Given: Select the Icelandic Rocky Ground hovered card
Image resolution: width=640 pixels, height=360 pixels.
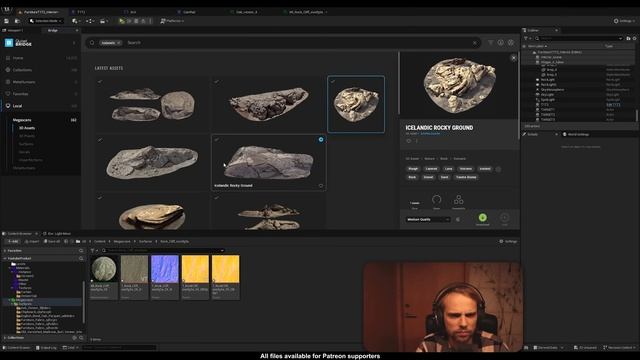Looking at the screenshot, I should (x=269, y=162).
